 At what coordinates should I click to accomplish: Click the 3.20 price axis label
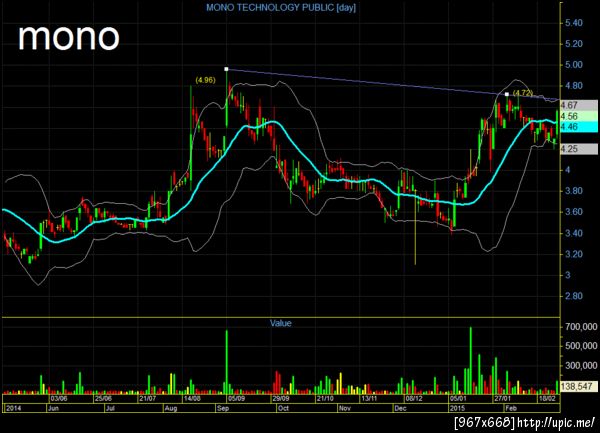coord(574,254)
